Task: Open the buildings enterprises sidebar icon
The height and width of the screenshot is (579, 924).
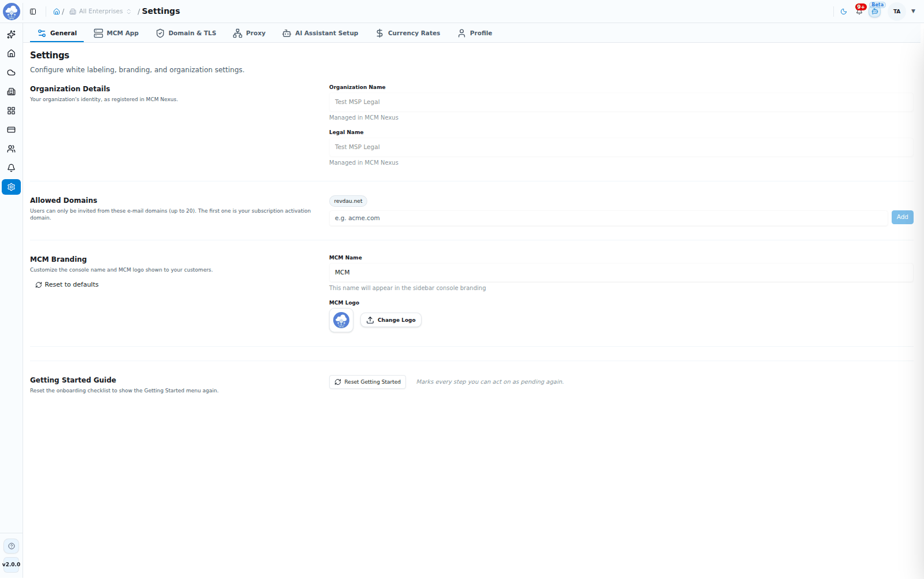Action: click(11, 92)
